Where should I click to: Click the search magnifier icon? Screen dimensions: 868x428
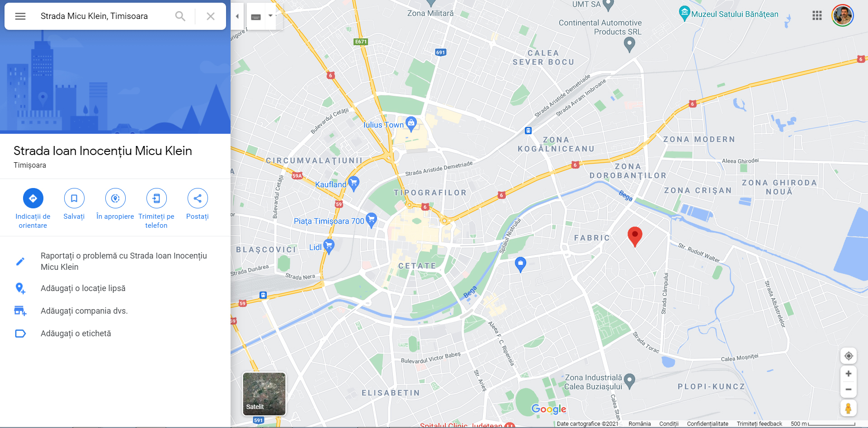coord(180,16)
